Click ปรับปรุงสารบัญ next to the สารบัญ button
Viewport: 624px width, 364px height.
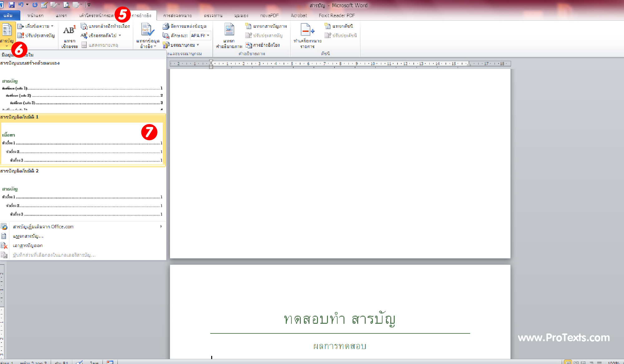[36, 36]
